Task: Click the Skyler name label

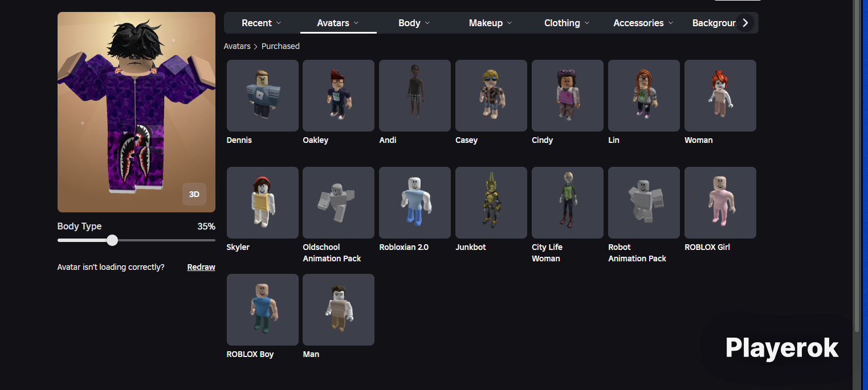Action: coord(238,247)
